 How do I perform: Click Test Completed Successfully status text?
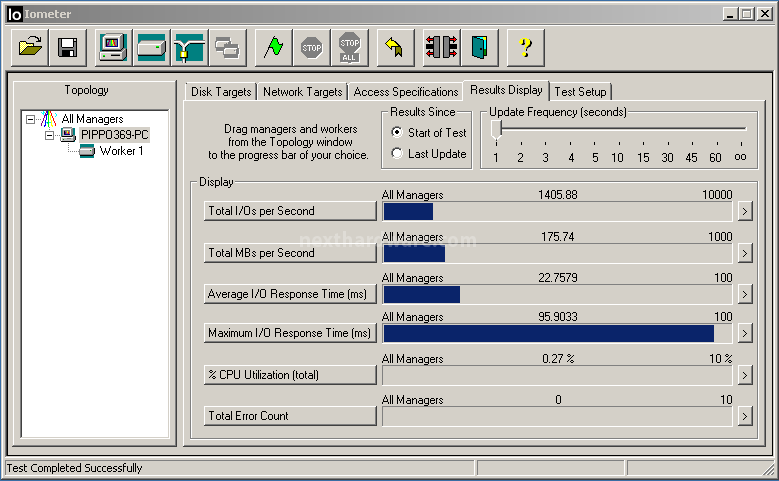(x=74, y=468)
